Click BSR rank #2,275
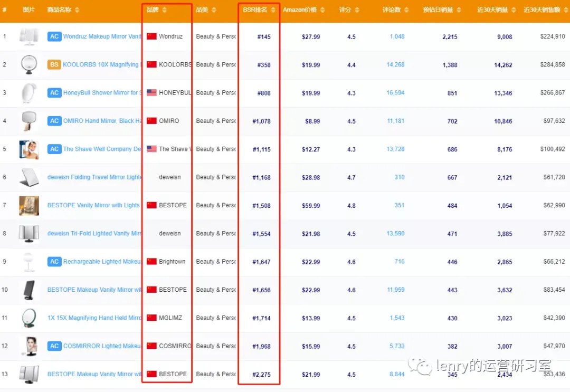This screenshot has width=570, height=392. click(261, 375)
